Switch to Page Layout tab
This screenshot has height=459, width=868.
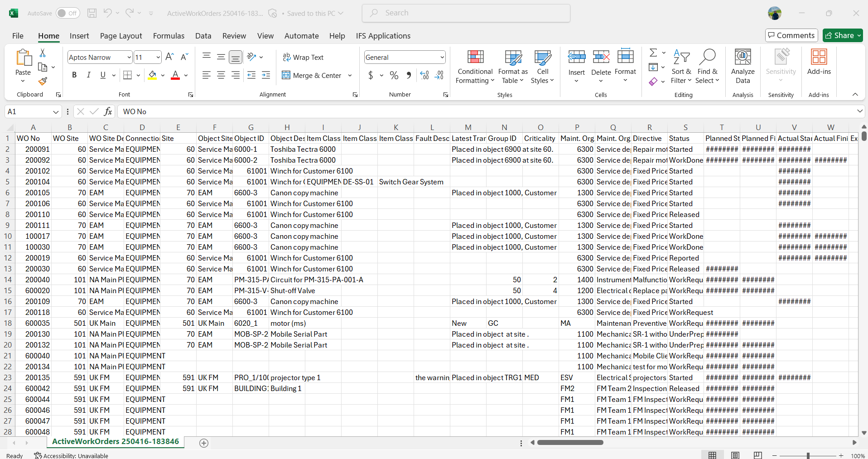[x=121, y=36]
